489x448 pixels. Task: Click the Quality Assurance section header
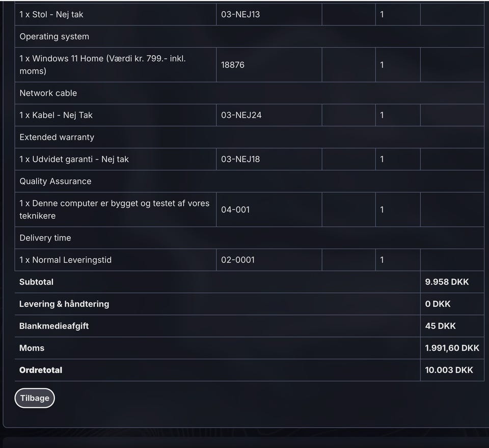click(56, 181)
